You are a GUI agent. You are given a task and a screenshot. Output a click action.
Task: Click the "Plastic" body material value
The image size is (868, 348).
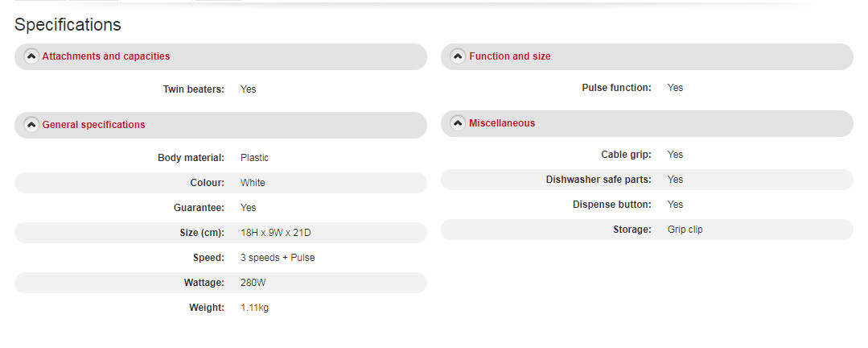[x=254, y=158]
